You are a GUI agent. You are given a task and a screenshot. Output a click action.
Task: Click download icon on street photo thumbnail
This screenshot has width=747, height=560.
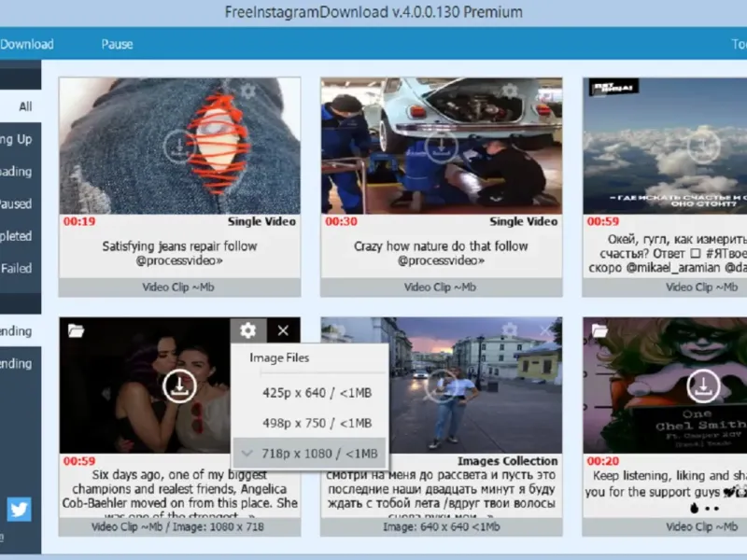point(441,386)
